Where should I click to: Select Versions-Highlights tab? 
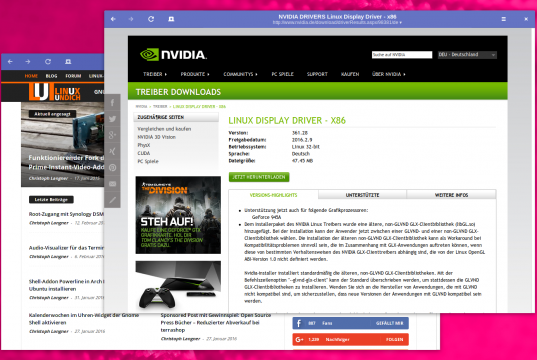[x=273, y=195]
